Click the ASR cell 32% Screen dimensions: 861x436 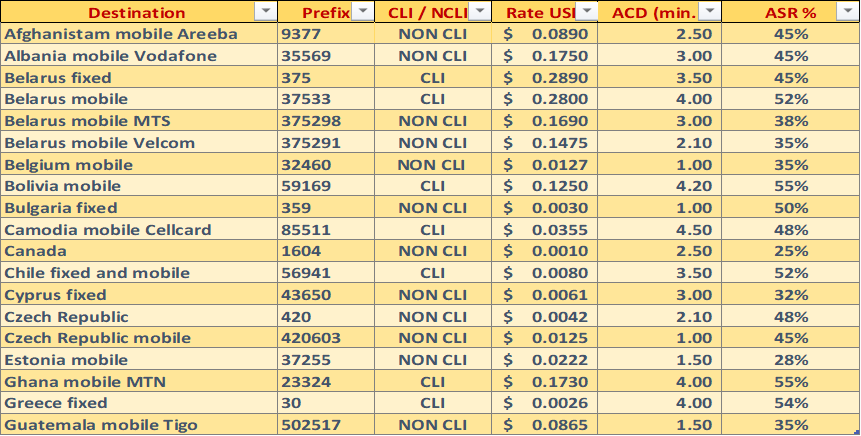[x=791, y=295]
